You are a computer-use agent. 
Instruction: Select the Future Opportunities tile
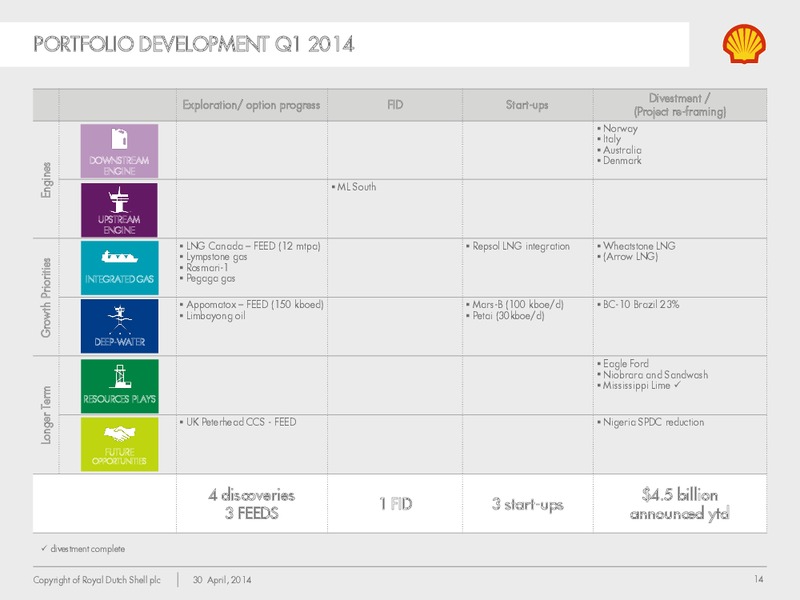119,444
